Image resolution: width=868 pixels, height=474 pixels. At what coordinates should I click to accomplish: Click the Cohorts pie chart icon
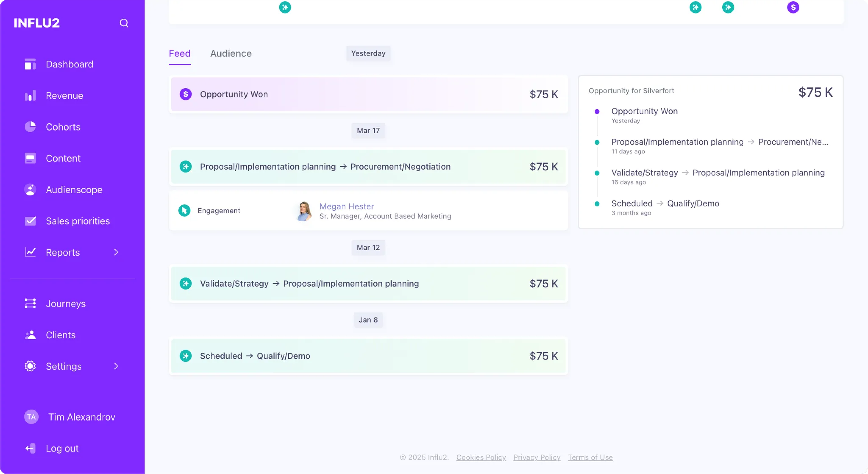30,127
